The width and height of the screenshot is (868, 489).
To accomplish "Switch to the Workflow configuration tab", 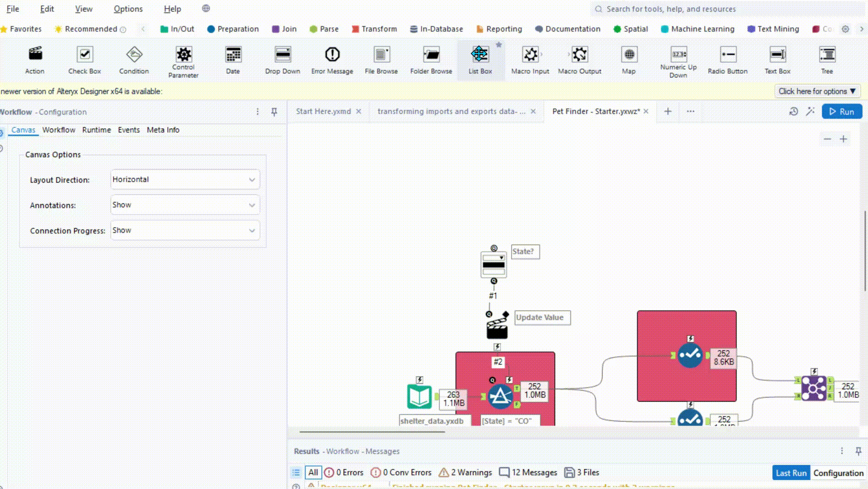I will [59, 130].
